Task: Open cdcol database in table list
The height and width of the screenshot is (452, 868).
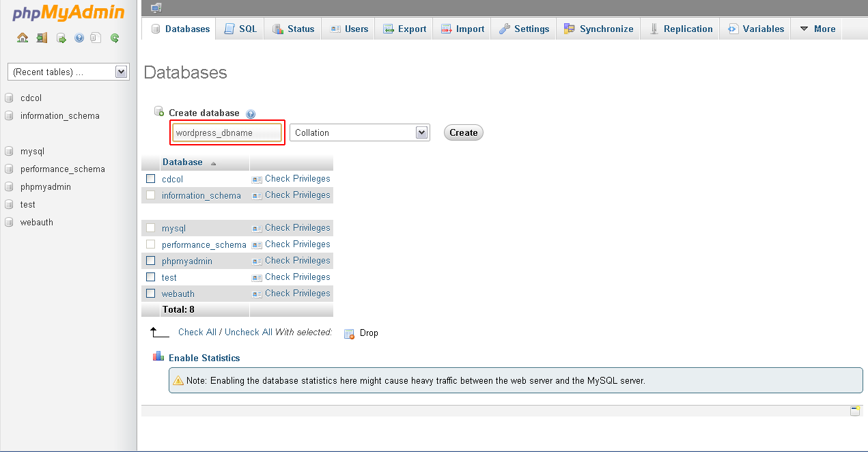Action: 172,179
